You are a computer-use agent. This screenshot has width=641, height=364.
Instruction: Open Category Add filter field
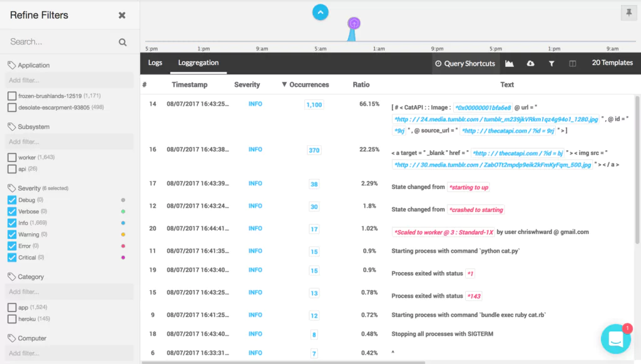point(69,291)
